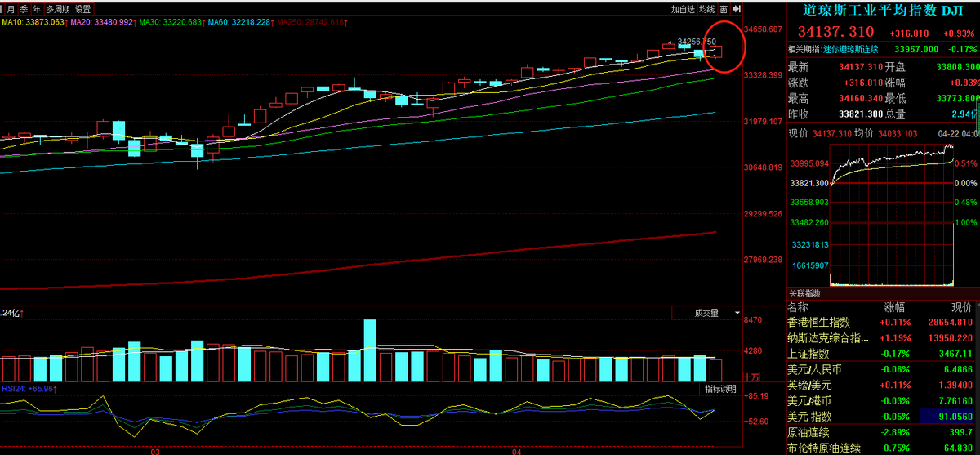
Task: Open the 设置 settings menu
Action: click(82, 9)
